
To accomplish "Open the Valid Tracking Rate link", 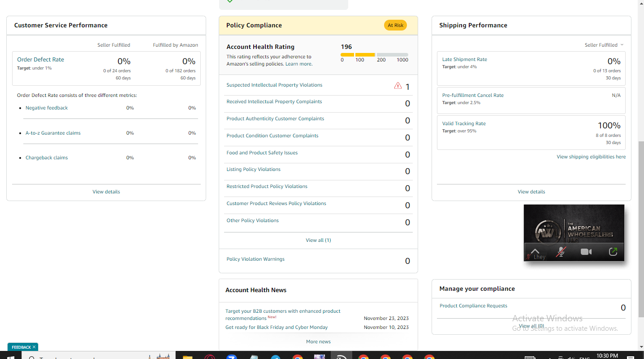I will click(x=464, y=123).
